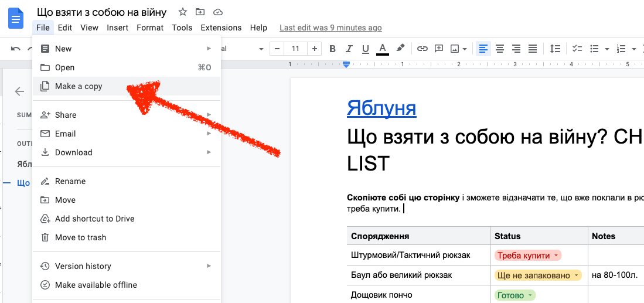
Task: Enable center text alignment
Action: point(500,49)
